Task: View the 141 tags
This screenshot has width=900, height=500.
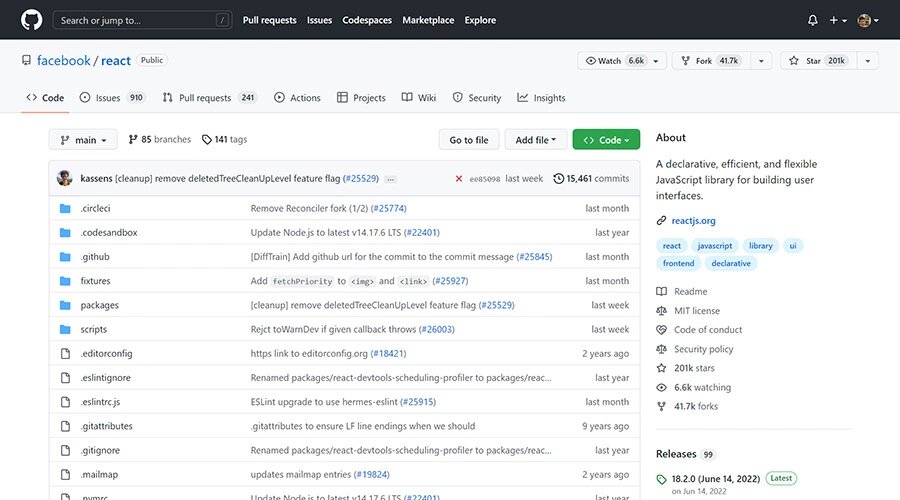Action: tap(224, 139)
